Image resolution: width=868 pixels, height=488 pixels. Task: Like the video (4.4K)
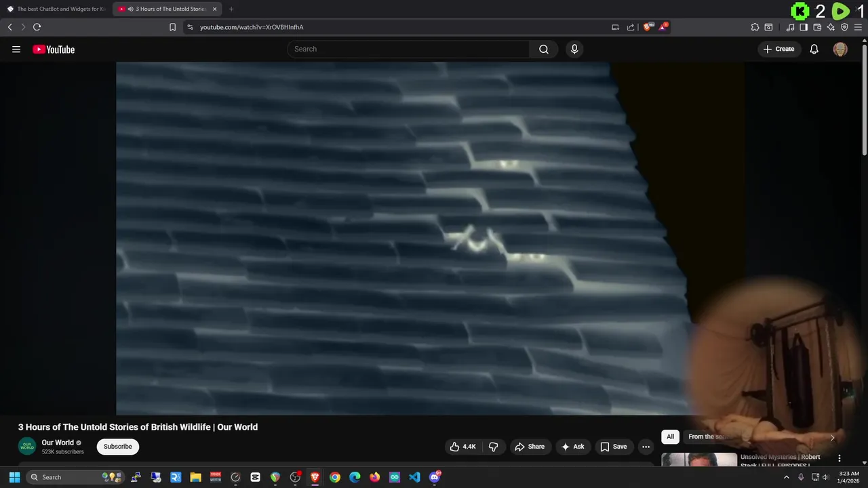click(x=462, y=447)
